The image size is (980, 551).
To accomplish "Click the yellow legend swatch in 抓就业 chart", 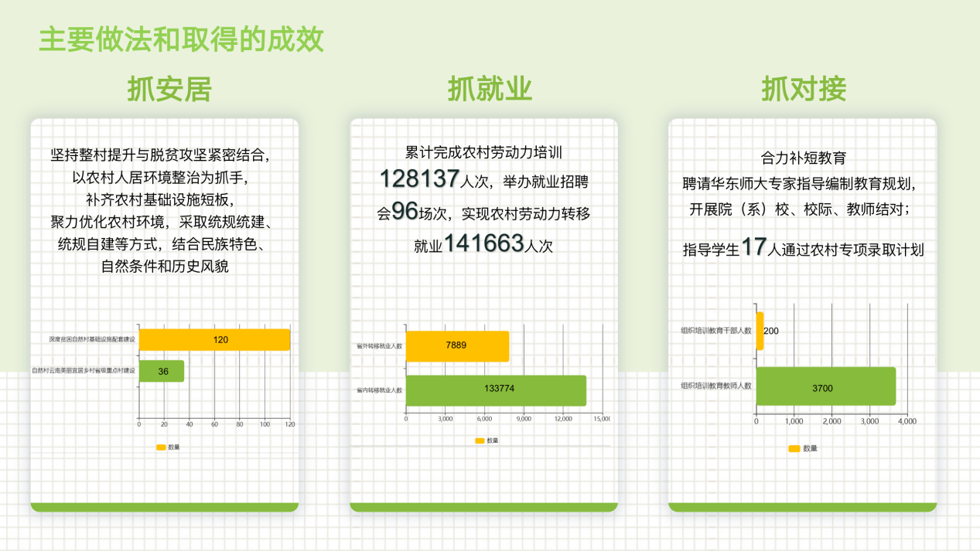I will coord(480,440).
